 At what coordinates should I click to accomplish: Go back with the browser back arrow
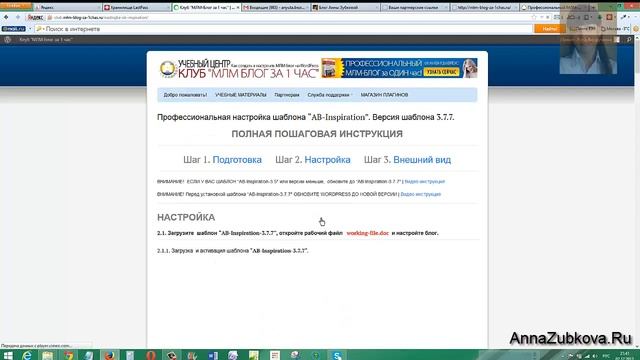pyautogui.click(x=6, y=17)
